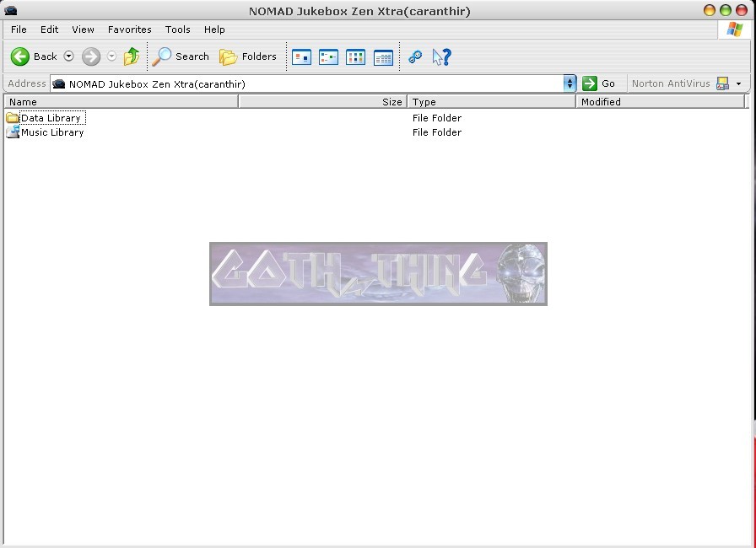
Task: Switch to the second (tiles) view icon
Action: coord(328,56)
